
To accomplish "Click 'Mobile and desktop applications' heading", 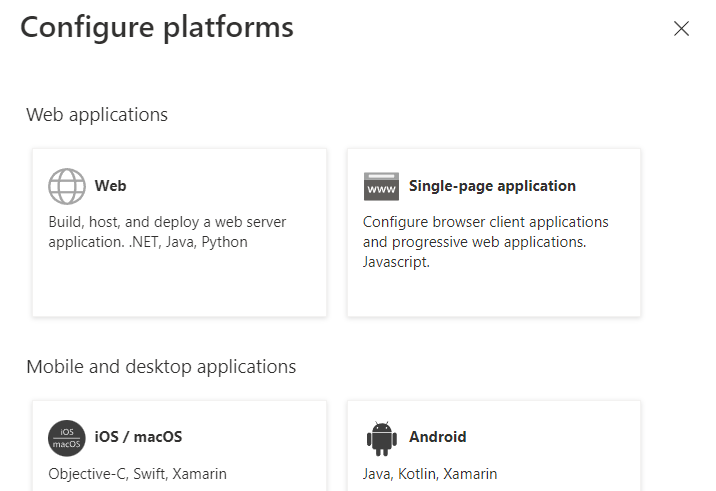I will pos(161,367).
